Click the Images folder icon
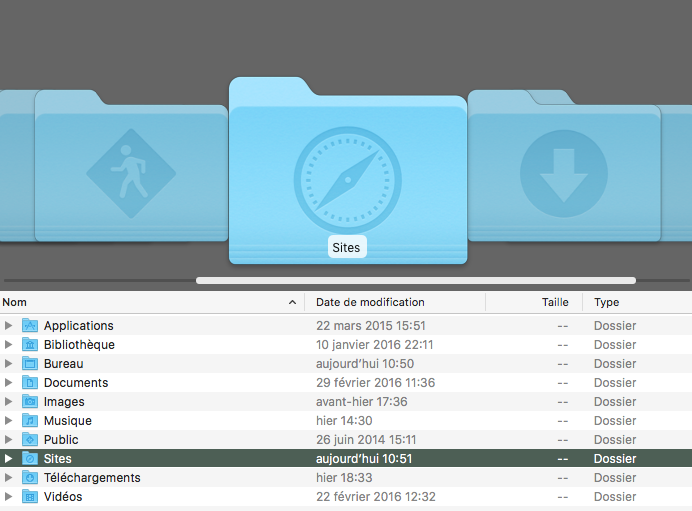Viewport: 692px width, 511px height. click(x=30, y=402)
